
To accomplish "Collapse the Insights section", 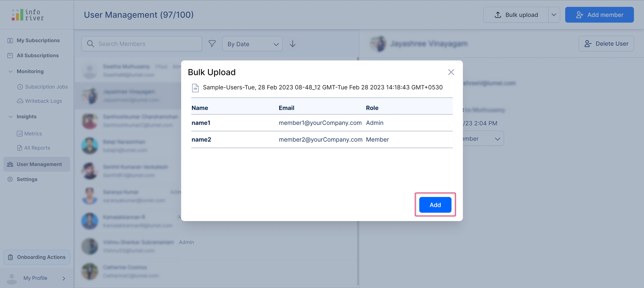I will pyautogui.click(x=11, y=117).
